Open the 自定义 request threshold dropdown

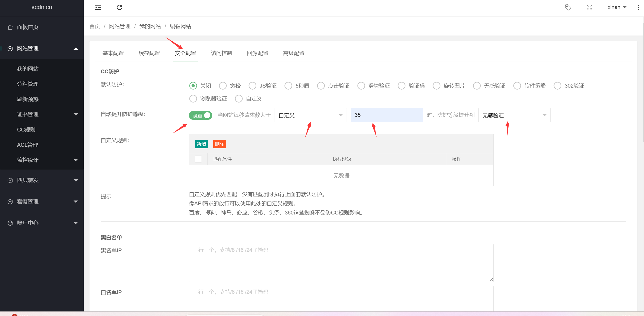(x=310, y=115)
